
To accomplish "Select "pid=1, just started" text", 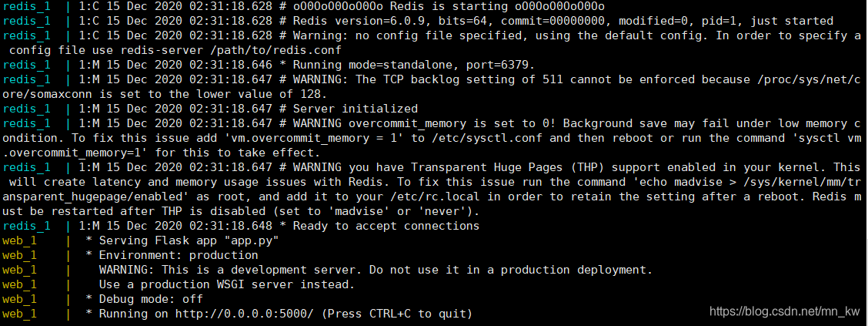I will point(768,21).
